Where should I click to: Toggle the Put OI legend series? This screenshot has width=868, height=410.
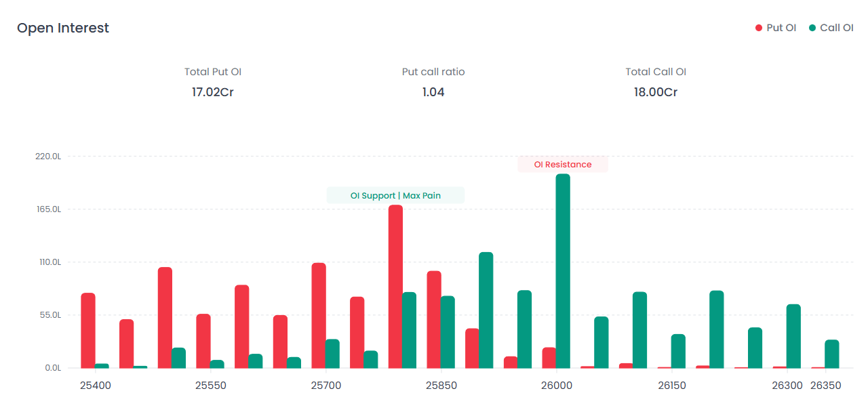[x=781, y=28]
